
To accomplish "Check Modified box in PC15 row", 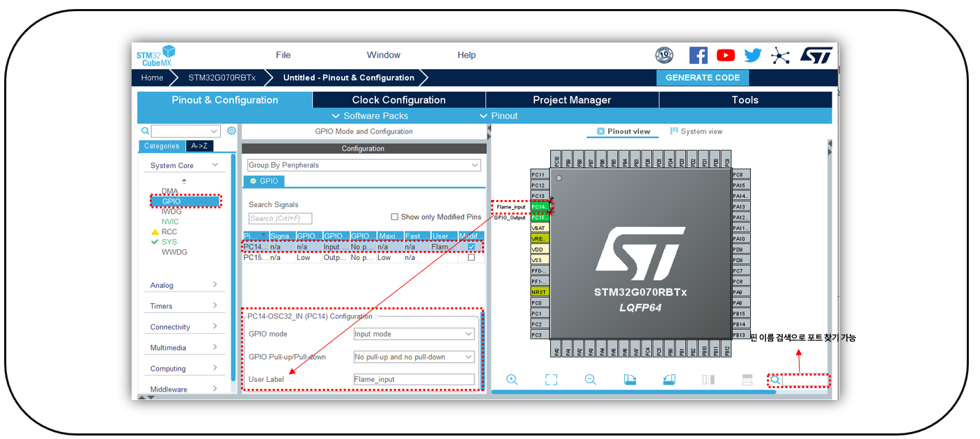I will tap(472, 257).
